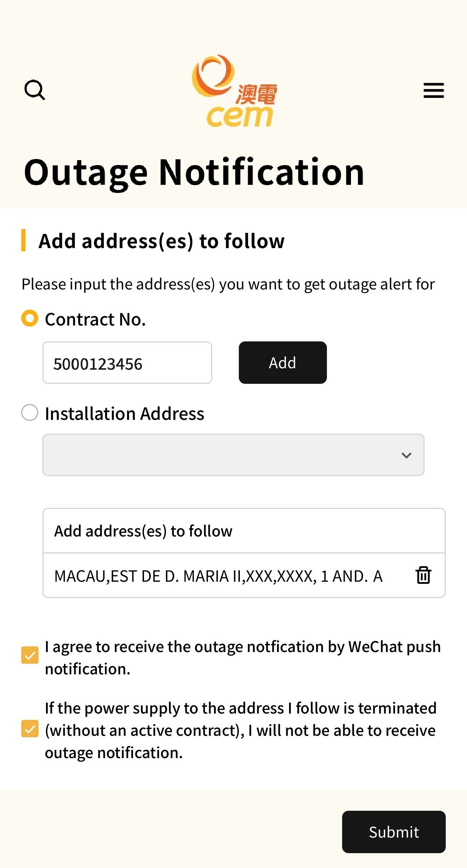Click the Outage Notification page title
Viewport: 467px width, 868px height.
[x=194, y=173]
